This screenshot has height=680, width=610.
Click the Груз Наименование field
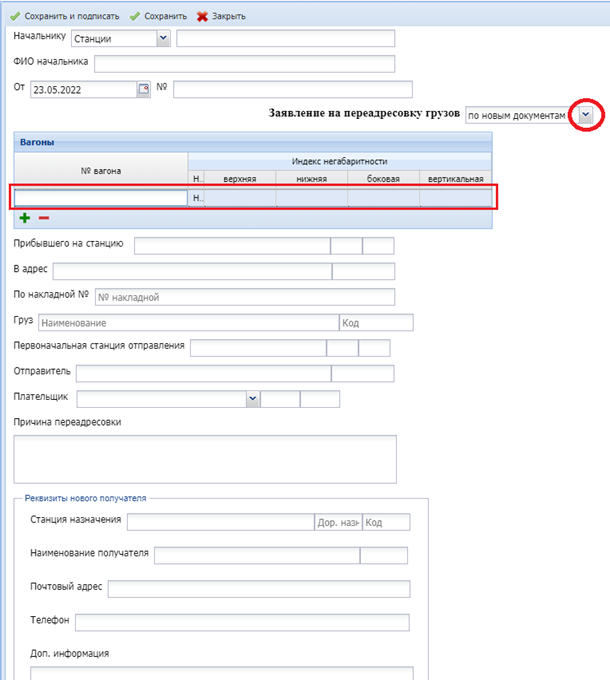(x=189, y=323)
